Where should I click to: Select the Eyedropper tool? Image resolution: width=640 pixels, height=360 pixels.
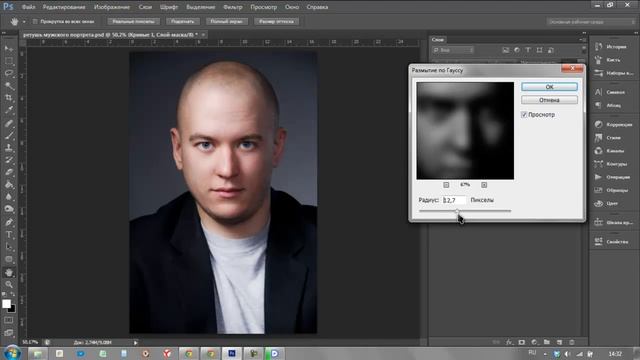(x=9, y=110)
